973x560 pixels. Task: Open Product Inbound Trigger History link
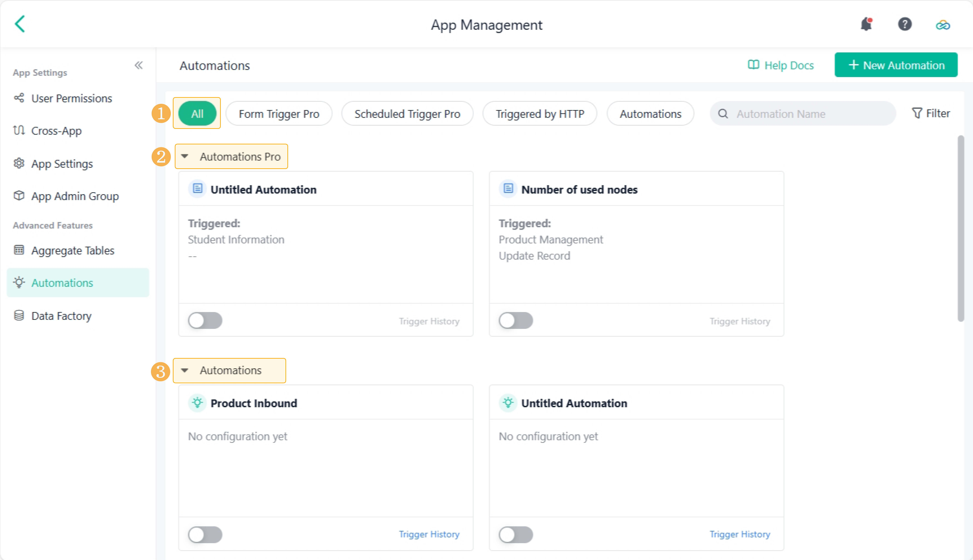429,534
